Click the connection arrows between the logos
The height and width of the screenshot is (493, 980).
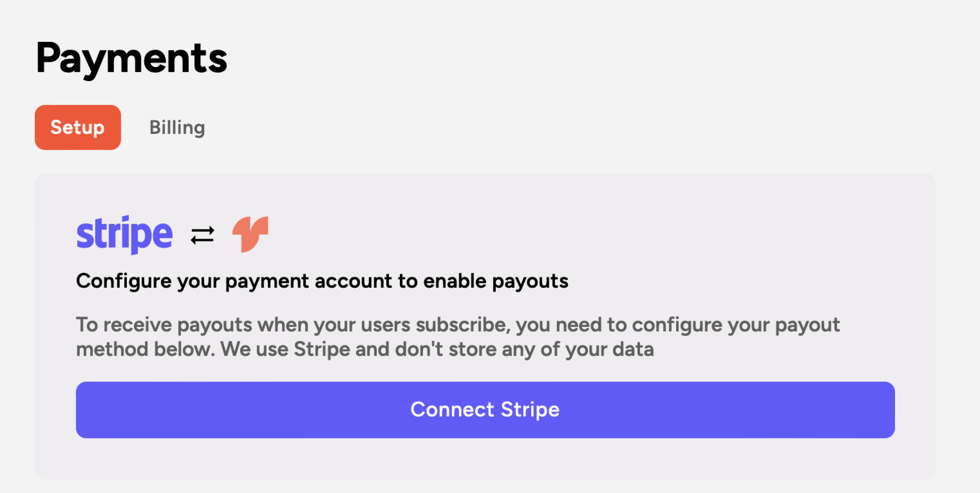click(202, 234)
